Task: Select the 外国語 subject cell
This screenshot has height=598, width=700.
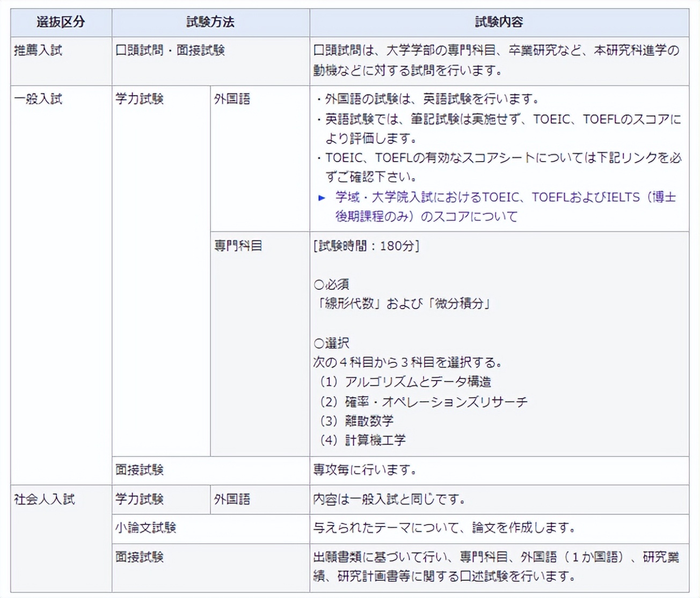Action: coord(232,99)
